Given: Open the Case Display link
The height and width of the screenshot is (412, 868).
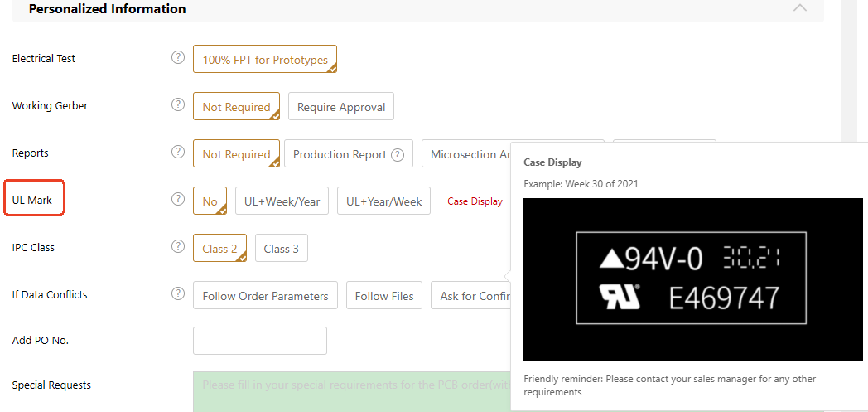Looking at the screenshot, I should (475, 201).
